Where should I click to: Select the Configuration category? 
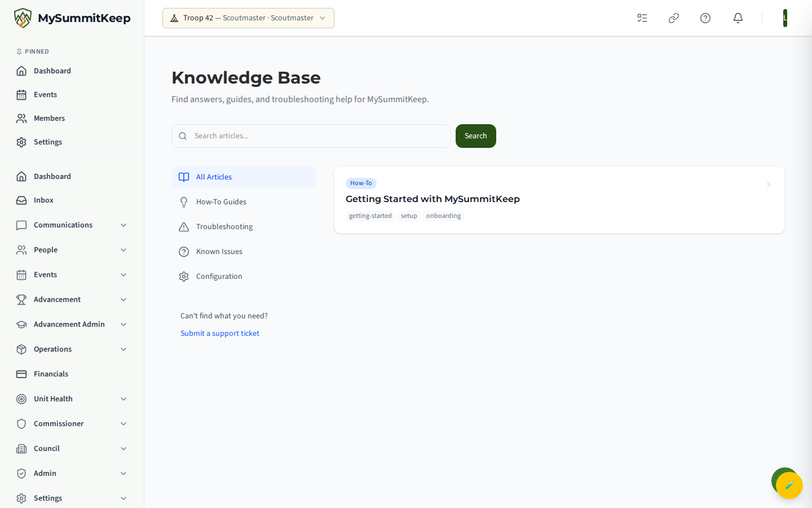click(x=244, y=277)
